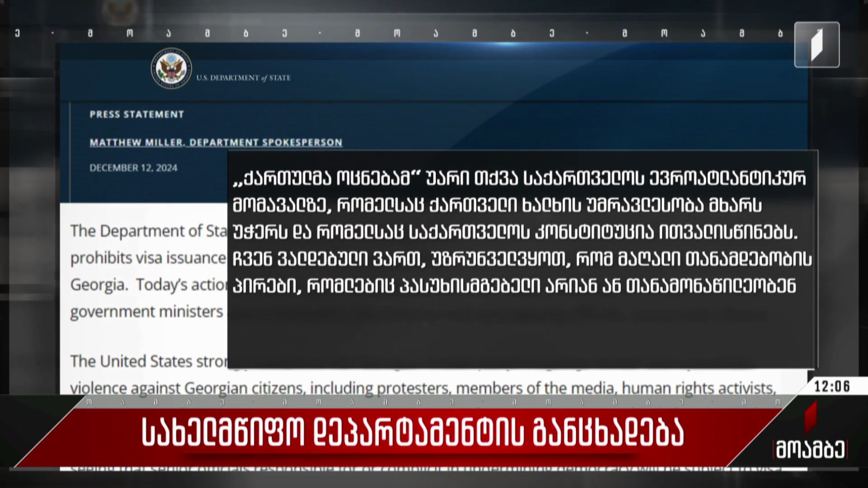Viewport: 868px width, 488px height.
Task: Click the quote line starting „ქართულმა ოცნებამ“
Action: 519,179
